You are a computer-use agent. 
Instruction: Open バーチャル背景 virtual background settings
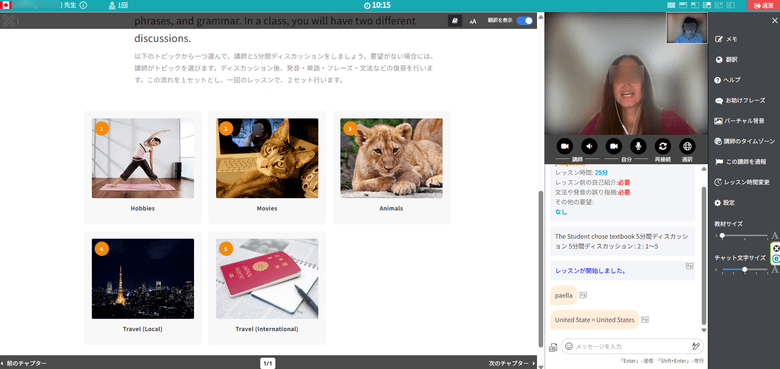coord(739,121)
